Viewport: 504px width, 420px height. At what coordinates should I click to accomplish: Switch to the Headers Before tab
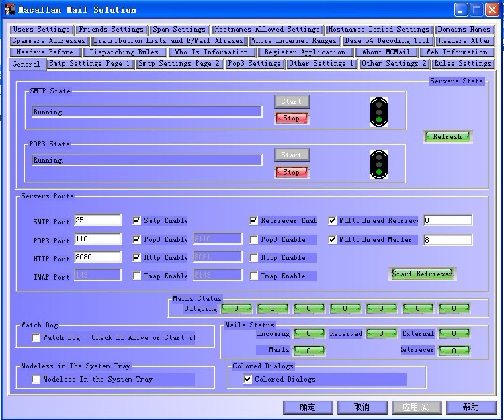tap(45, 52)
